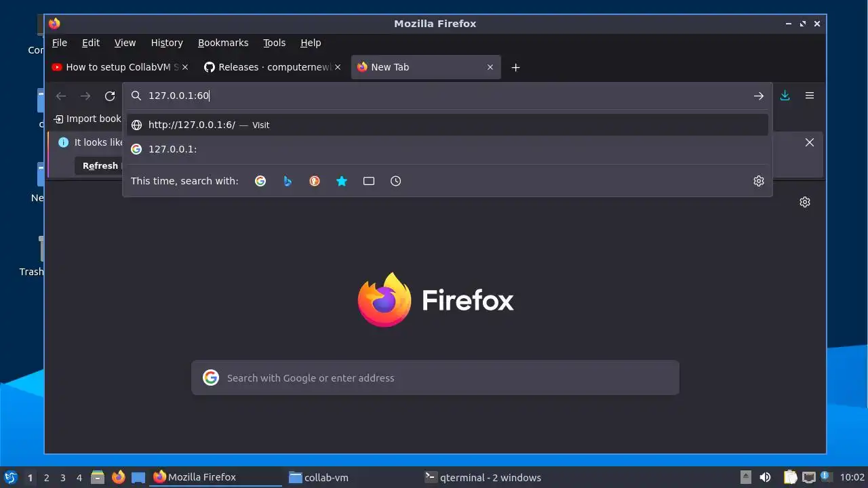The height and width of the screenshot is (488, 868).
Task: Open the History menu
Action: click(167, 43)
